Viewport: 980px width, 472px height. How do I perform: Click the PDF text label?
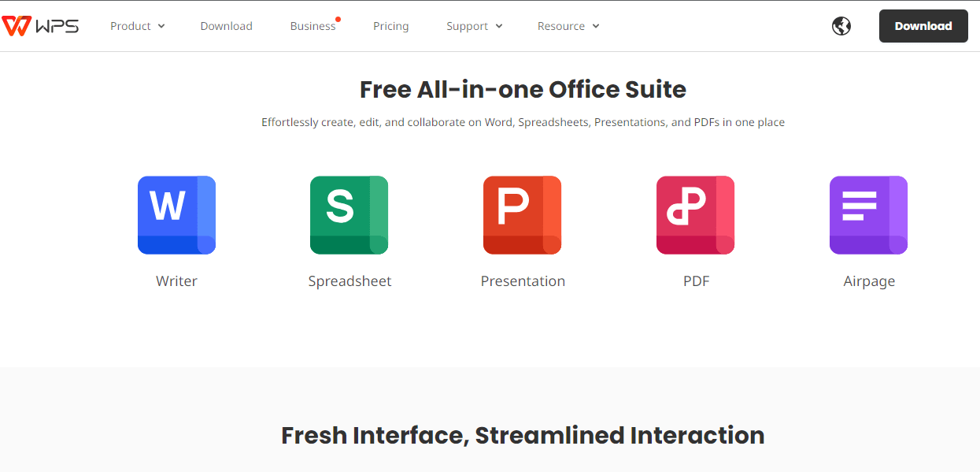click(695, 281)
